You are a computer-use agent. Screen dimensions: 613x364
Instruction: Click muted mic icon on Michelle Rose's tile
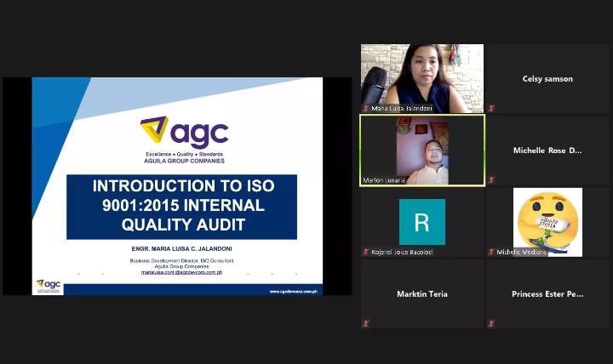click(491, 180)
